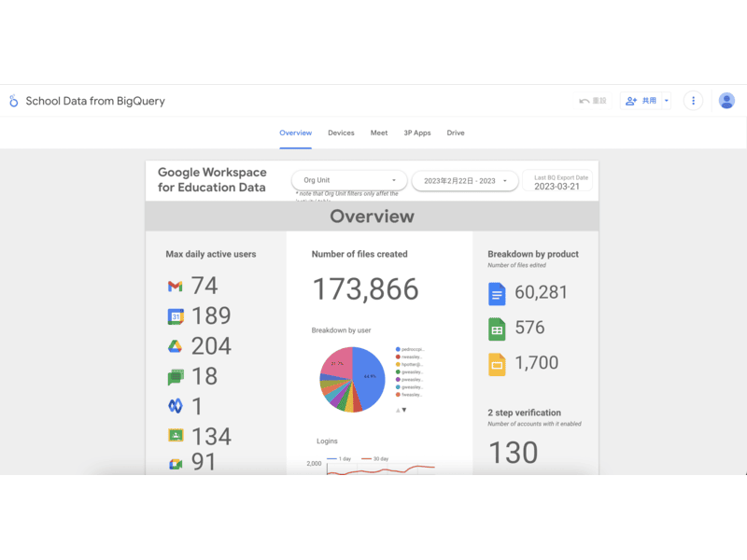Click the fweasley legend entry

point(409,395)
